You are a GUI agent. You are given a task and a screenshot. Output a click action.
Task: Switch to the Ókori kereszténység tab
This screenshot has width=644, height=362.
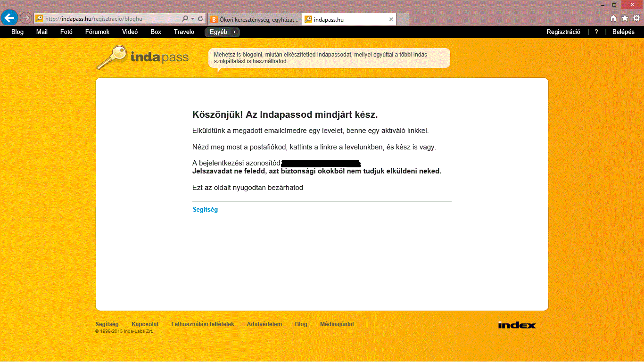(255, 19)
